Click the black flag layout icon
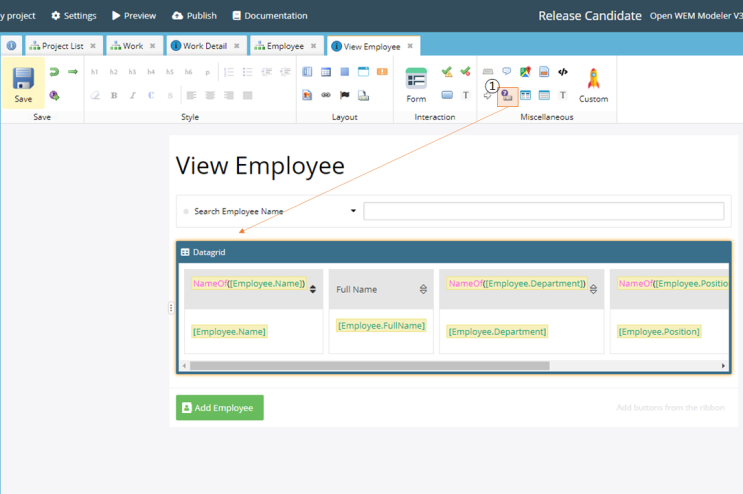The width and height of the screenshot is (743, 494). (x=344, y=96)
